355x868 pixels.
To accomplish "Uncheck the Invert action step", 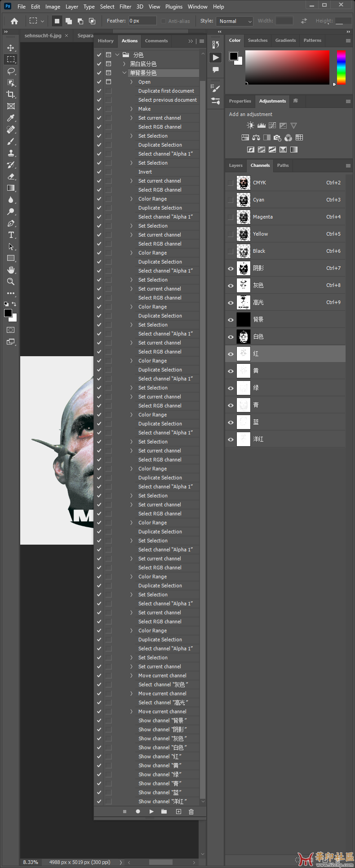I will [x=99, y=172].
